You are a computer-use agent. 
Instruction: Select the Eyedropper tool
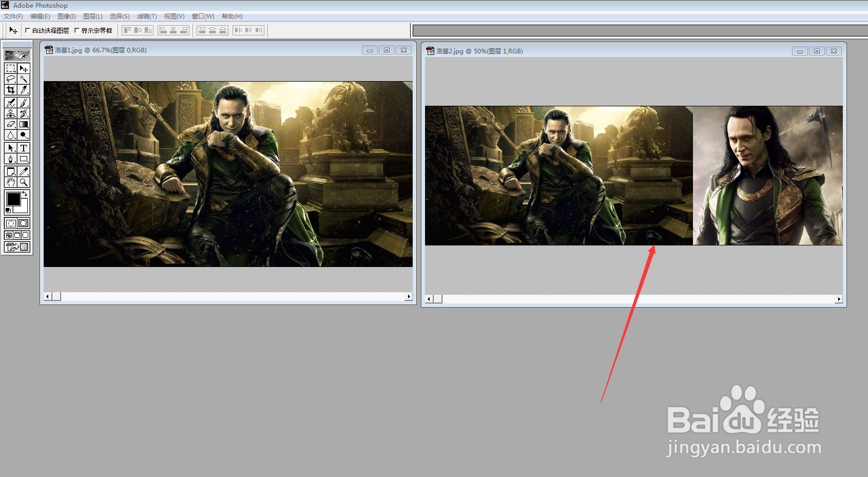point(24,171)
